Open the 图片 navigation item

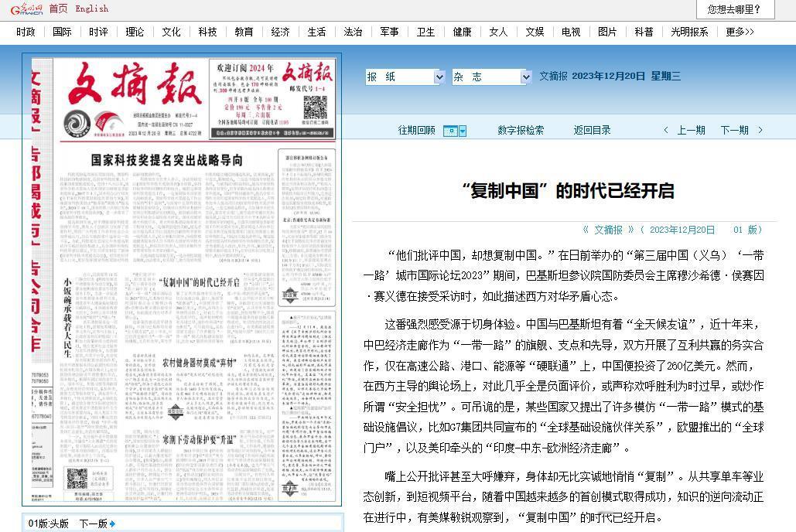[607, 32]
